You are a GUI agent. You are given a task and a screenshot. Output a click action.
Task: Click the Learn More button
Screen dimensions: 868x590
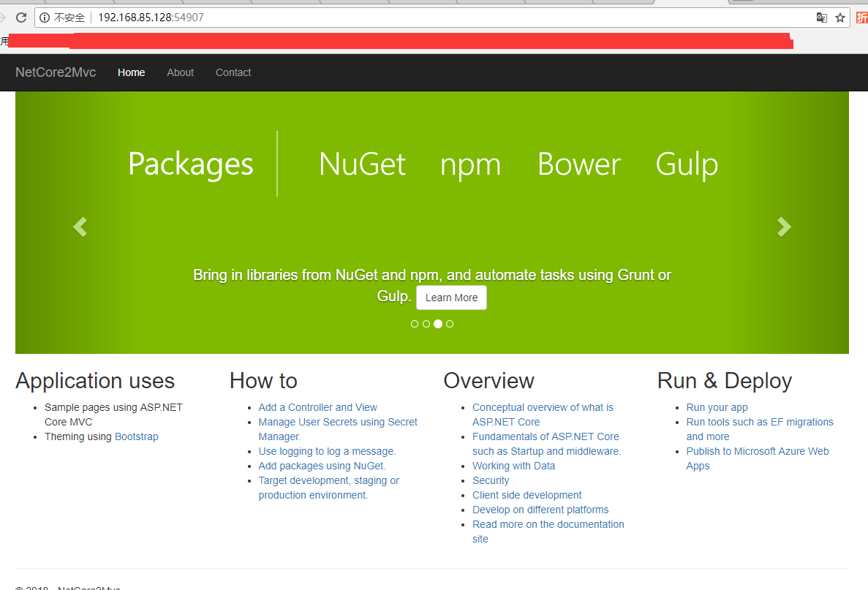coord(452,298)
